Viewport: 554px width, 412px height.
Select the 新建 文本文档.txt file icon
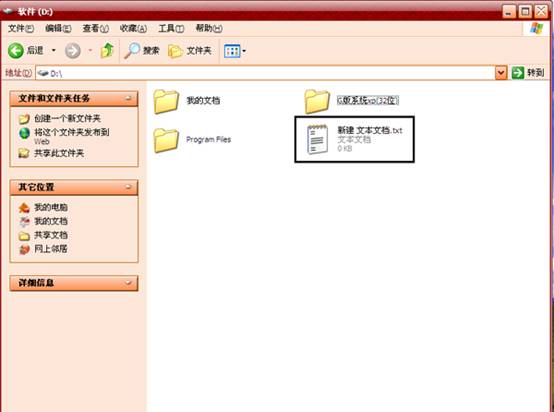click(x=317, y=140)
